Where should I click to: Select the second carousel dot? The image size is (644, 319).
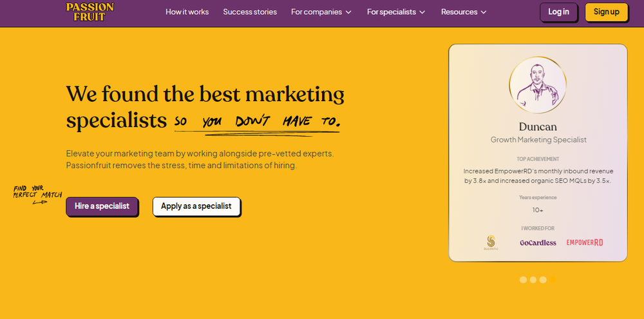click(x=533, y=280)
